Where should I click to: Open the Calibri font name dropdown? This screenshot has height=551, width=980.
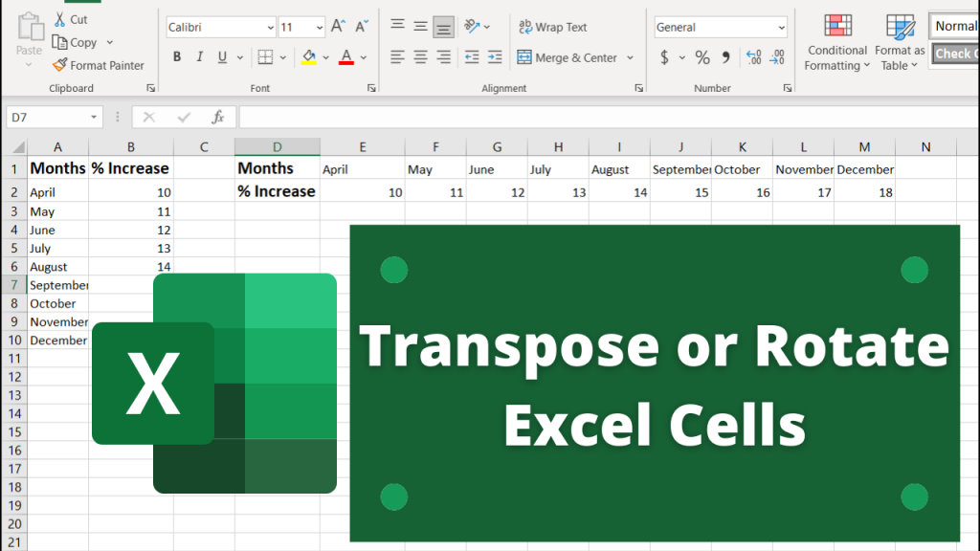270,28
